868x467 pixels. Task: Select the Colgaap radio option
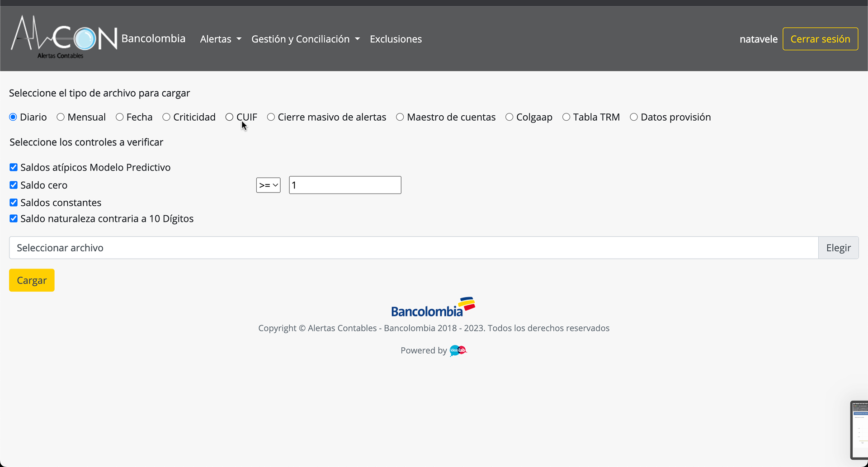[x=509, y=117]
